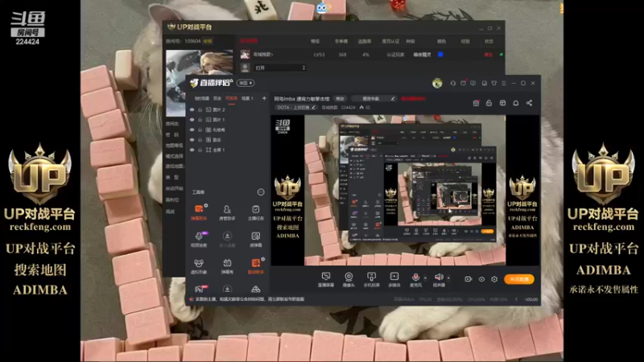Click the third tool icon in bottom toolbox row
Viewport: 644px width, 362px height.
click(255, 290)
